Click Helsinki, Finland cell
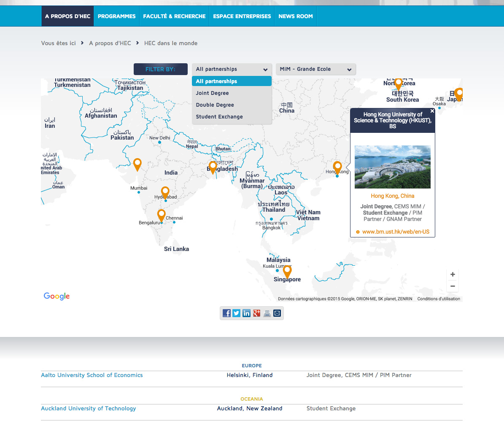This screenshot has height=423, width=504. tap(249, 375)
